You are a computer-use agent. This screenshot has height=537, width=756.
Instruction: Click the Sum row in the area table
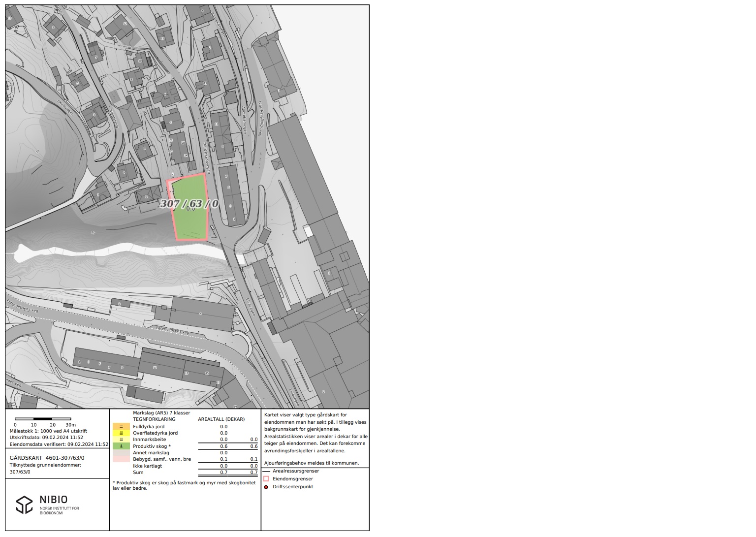138,473
